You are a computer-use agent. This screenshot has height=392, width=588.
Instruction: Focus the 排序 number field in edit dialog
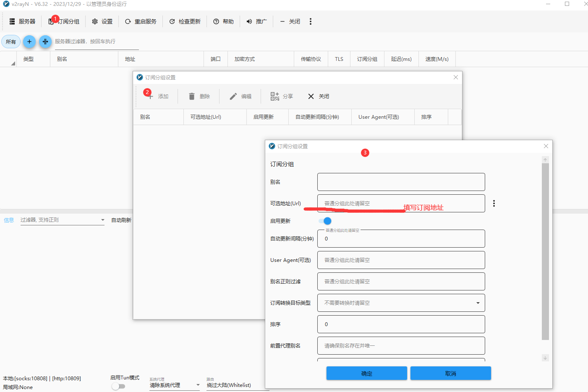click(x=401, y=324)
